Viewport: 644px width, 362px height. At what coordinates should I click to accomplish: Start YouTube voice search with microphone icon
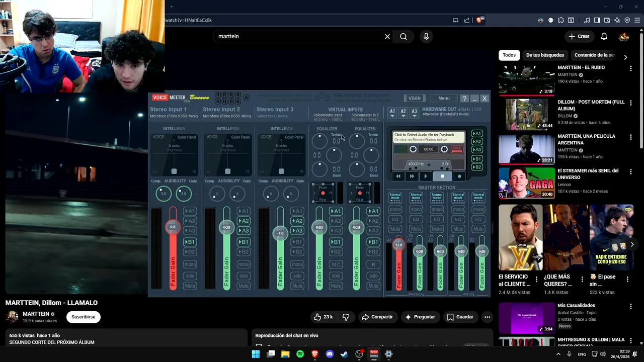click(426, 37)
